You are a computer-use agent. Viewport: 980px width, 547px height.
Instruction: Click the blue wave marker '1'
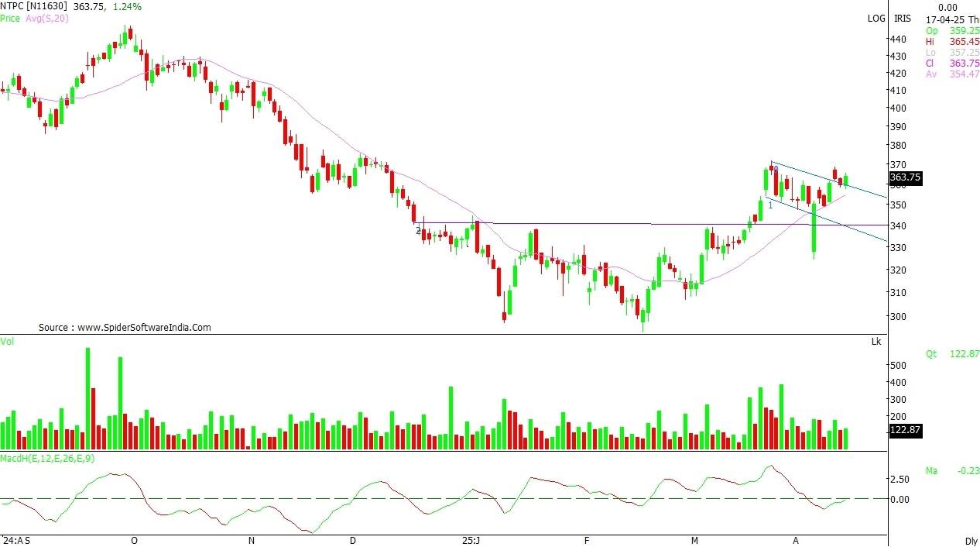[x=770, y=206]
